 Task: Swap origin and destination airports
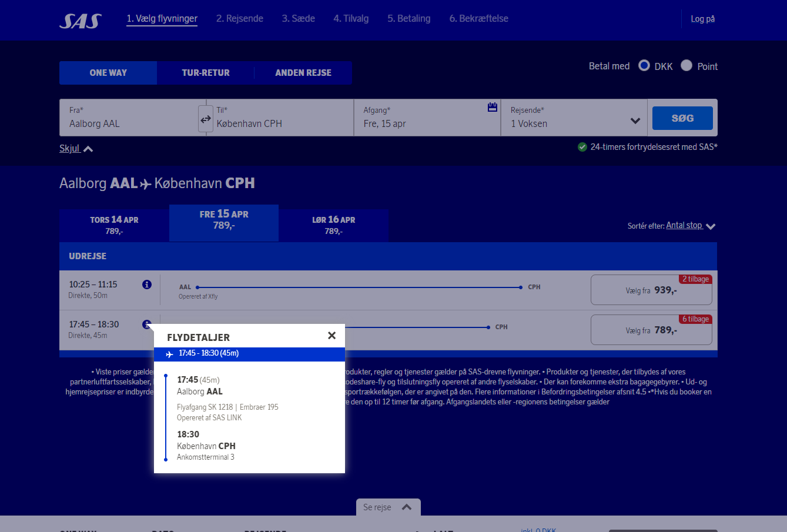click(x=205, y=119)
